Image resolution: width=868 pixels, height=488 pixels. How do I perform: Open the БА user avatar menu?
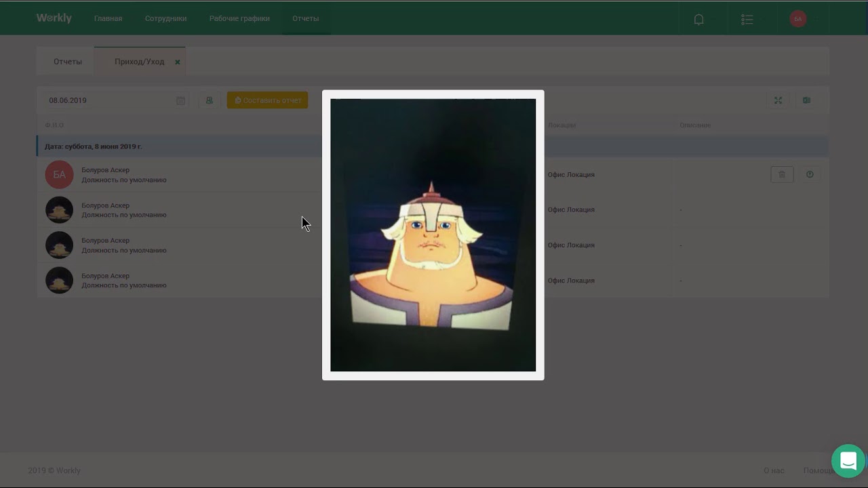click(798, 19)
